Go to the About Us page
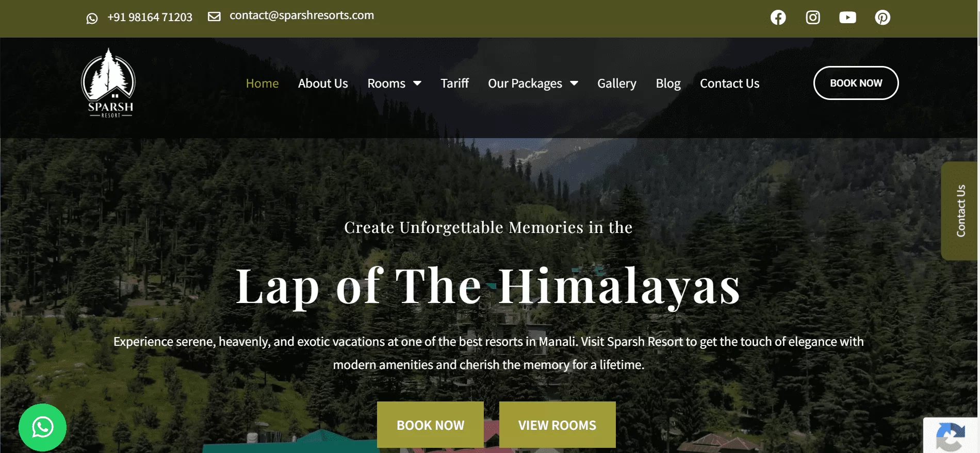This screenshot has height=453, width=980. pos(323,83)
